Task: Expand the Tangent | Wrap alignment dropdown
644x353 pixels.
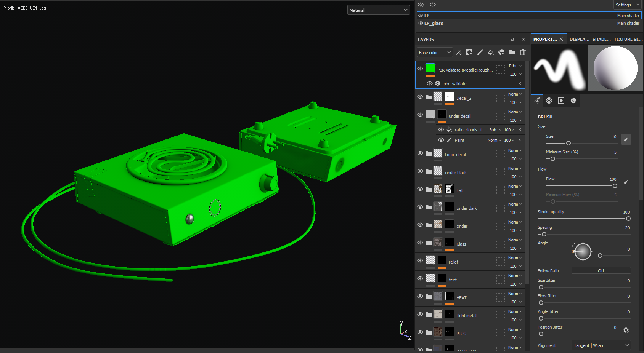Action: coord(601,345)
